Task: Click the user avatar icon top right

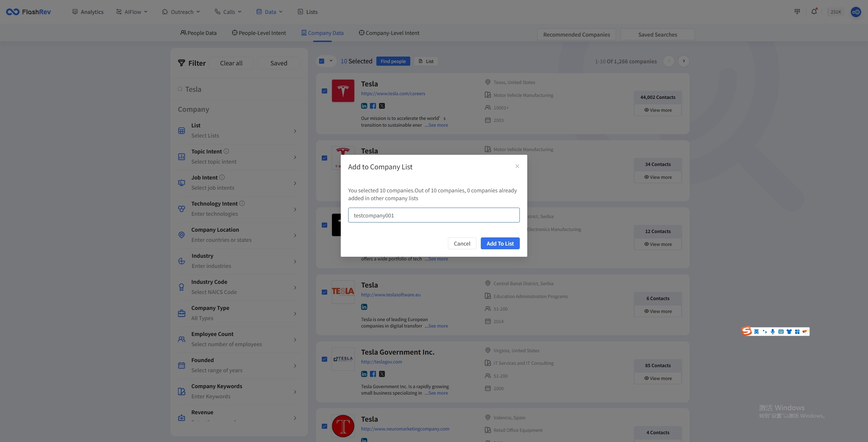Action: [855, 12]
